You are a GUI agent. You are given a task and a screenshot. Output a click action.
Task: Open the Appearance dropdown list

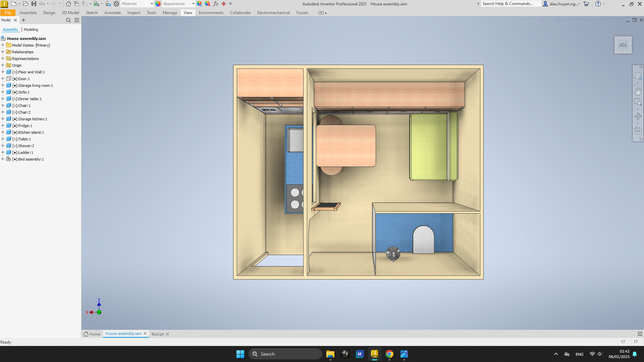coord(194,4)
